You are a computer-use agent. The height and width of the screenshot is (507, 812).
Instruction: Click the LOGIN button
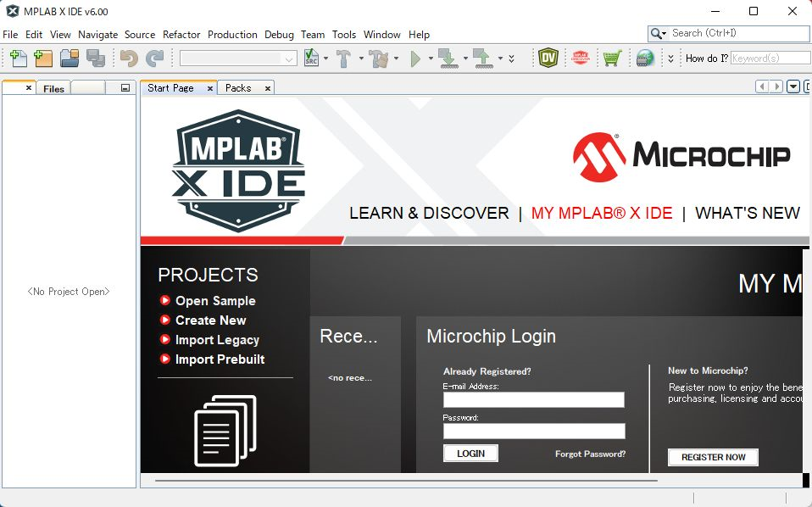coord(470,454)
